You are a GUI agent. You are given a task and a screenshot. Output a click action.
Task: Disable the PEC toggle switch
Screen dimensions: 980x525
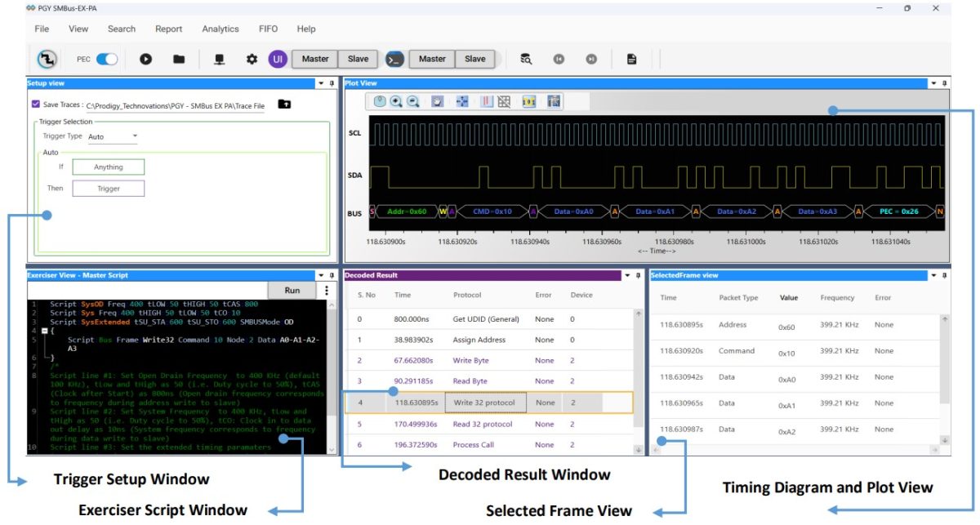coord(107,59)
